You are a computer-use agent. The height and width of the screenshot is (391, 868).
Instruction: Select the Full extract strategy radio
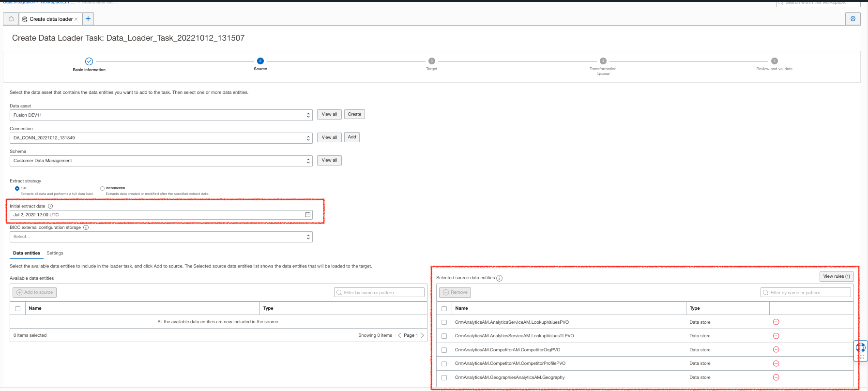pyautogui.click(x=17, y=188)
